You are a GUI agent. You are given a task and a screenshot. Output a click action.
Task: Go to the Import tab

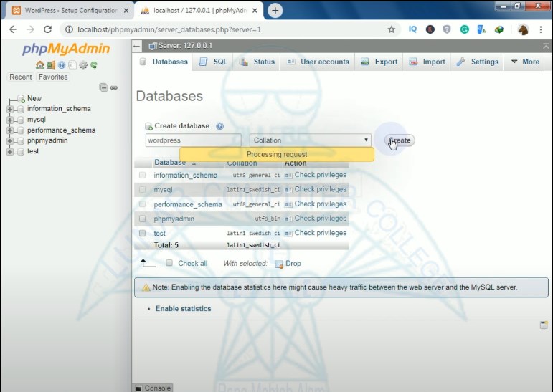(x=427, y=62)
